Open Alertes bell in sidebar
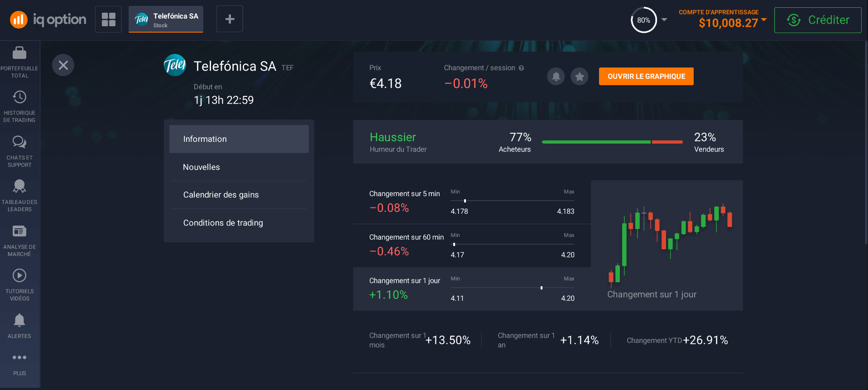Image resolution: width=868 pixels, height=390 pixels. (19, 326)
